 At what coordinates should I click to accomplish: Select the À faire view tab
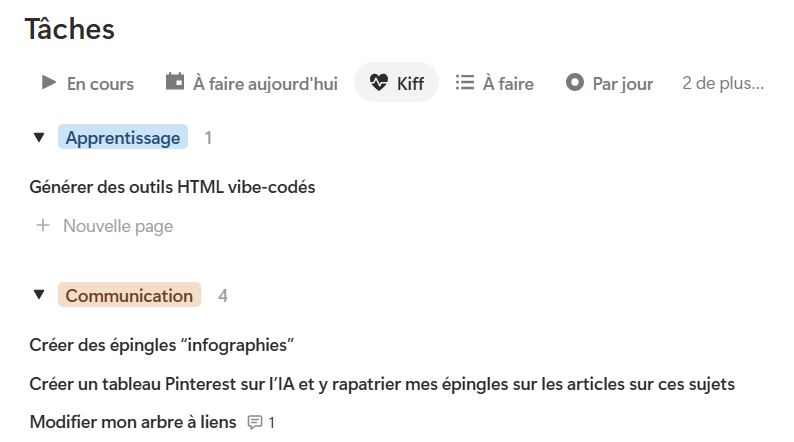[x=495, y=83]
